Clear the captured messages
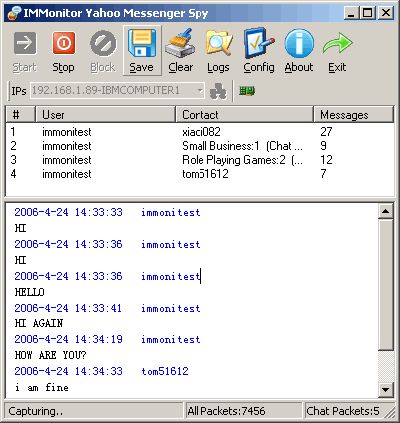This screenshot has height=423, width=400. tap(180, 43)
